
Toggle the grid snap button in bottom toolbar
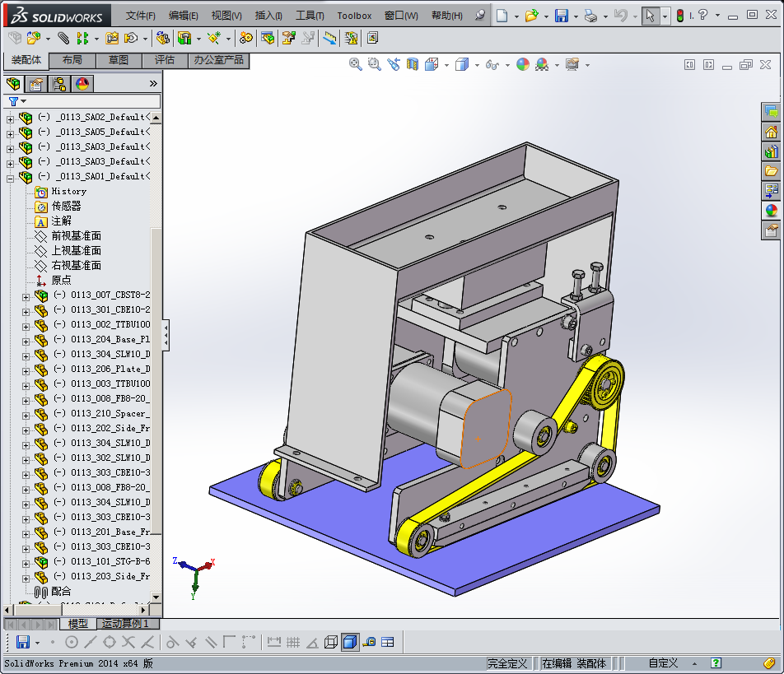click(x=292, y=642)
